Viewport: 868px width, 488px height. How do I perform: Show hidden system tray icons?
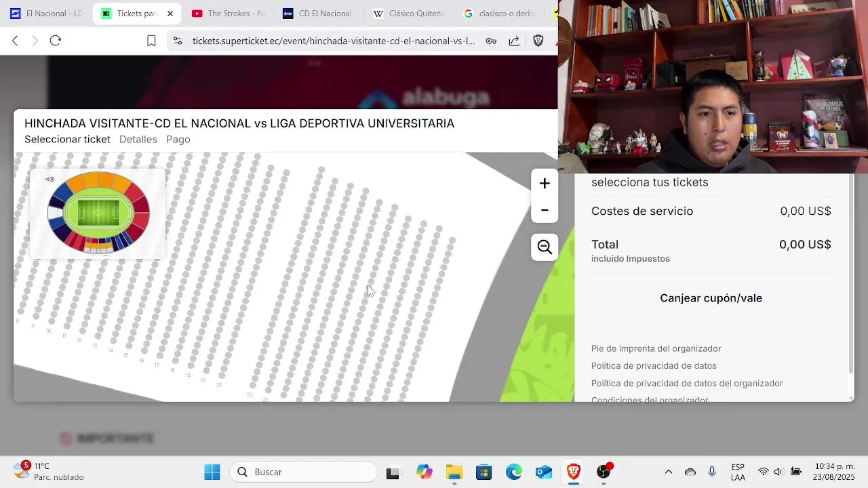coord(669,472)
